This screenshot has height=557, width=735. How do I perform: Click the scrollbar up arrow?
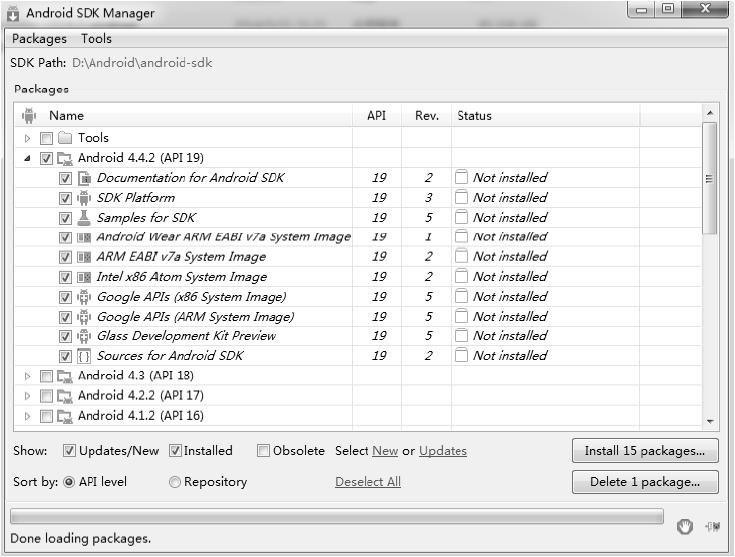[710, 113]
